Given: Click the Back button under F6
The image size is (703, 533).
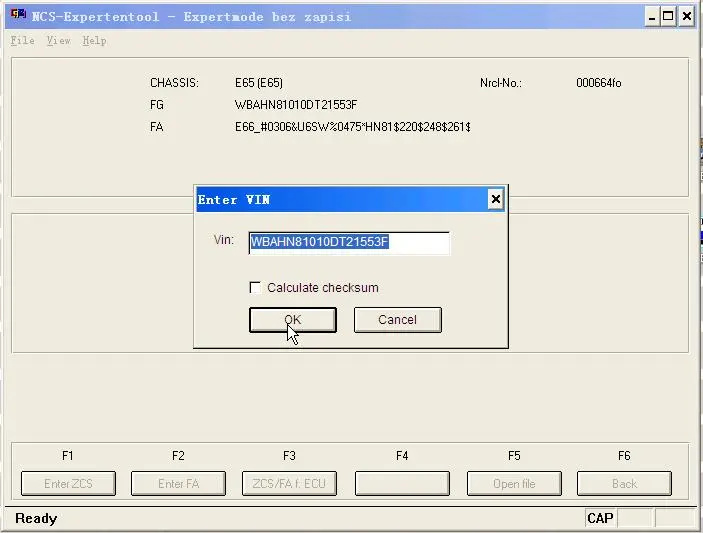Looking at the screenshot, I should point(624,483).
